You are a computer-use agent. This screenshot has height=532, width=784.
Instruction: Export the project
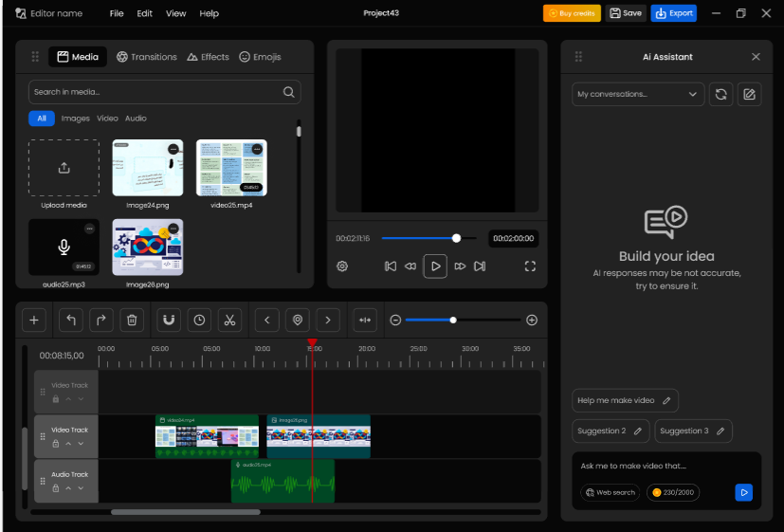click(x=673, y=13)
